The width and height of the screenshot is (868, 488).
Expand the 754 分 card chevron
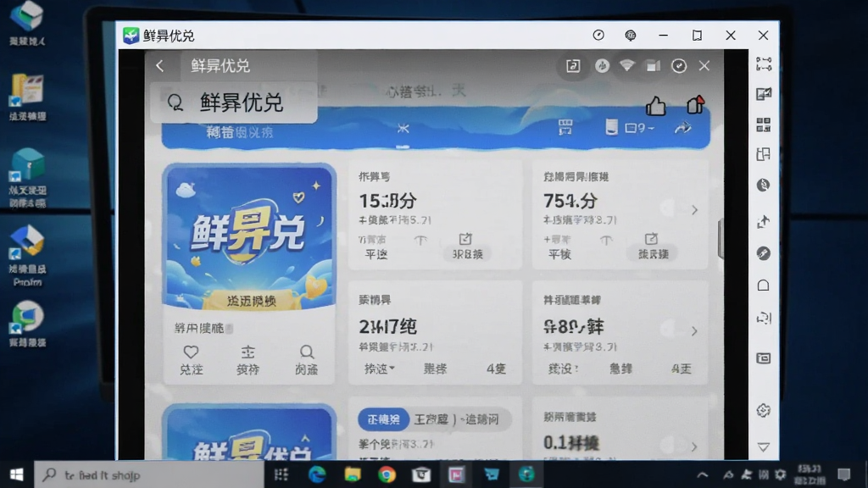point(695,210)
